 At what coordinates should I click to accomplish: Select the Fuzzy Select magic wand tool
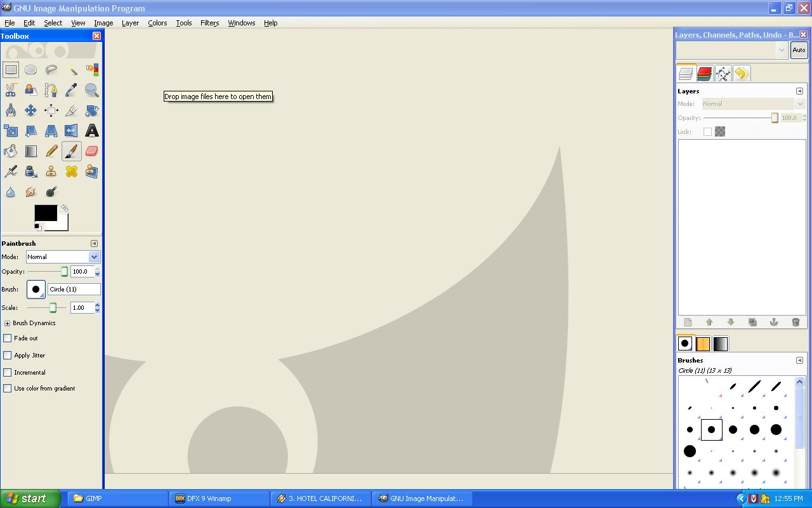point(72,70)
